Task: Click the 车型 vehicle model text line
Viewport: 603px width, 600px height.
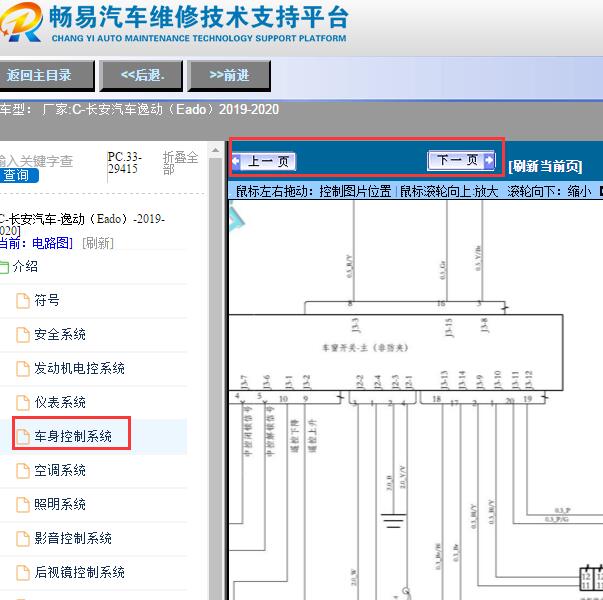Action: [x=139, y=110]
